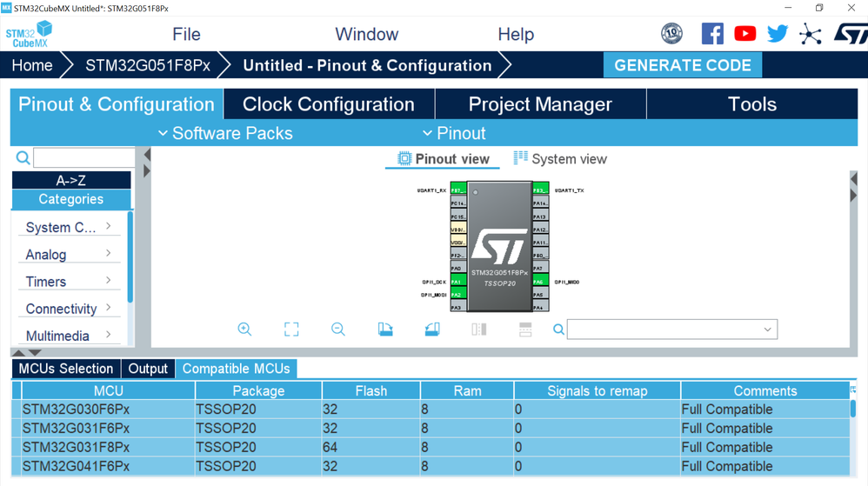Click the ST community network icon
Screen dimensions: 868x486
(x=811, y=34)
